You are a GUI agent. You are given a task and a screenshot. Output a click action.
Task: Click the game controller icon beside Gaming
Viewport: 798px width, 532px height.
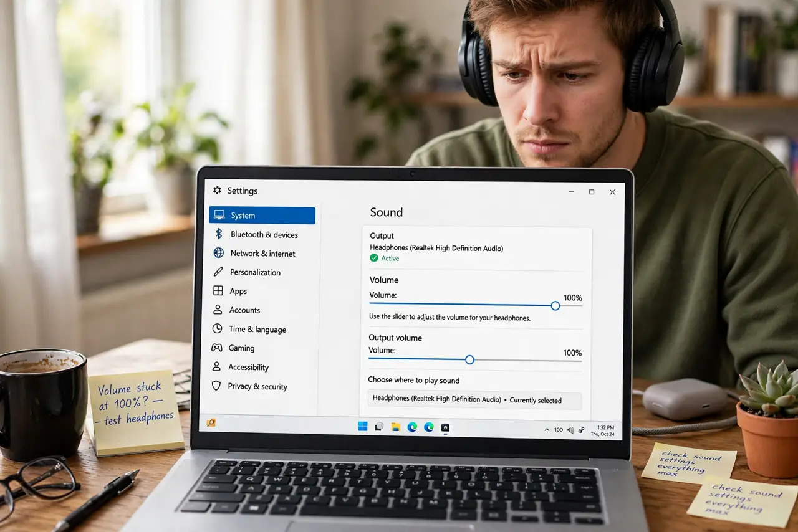point(217,348)
